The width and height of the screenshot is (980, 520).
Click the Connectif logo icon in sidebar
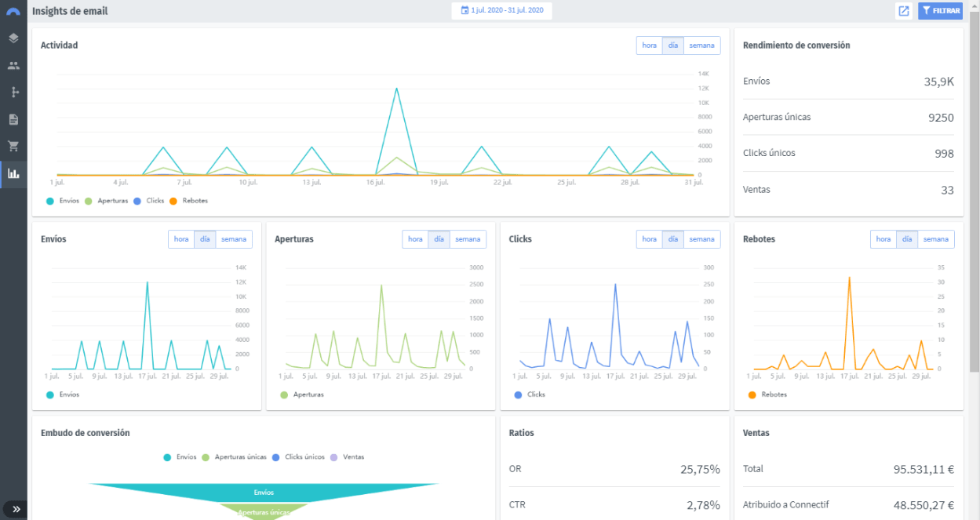click(13, 11)
